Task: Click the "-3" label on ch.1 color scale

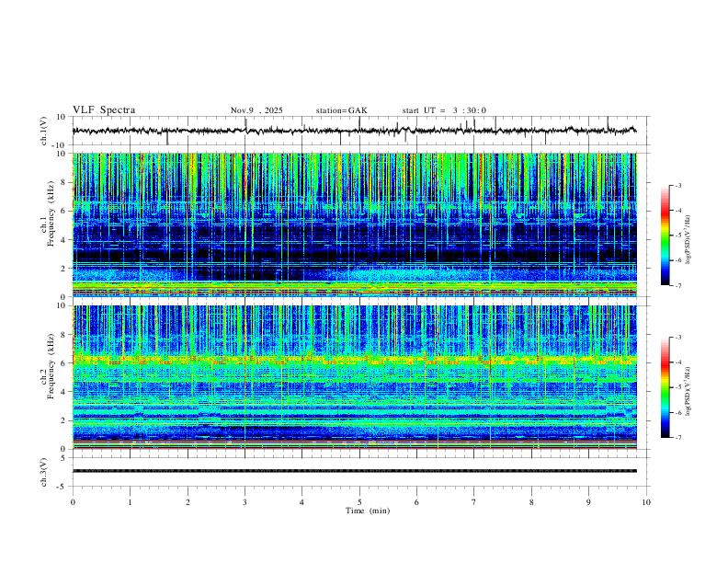Action: pyautogui.click(x=678, y=185)
